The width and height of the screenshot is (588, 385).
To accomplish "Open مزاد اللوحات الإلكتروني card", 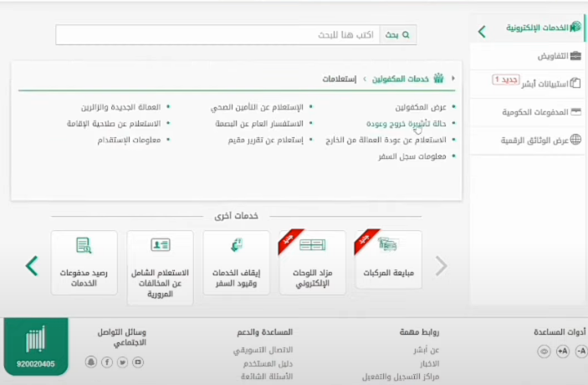I will coord(312,263).
